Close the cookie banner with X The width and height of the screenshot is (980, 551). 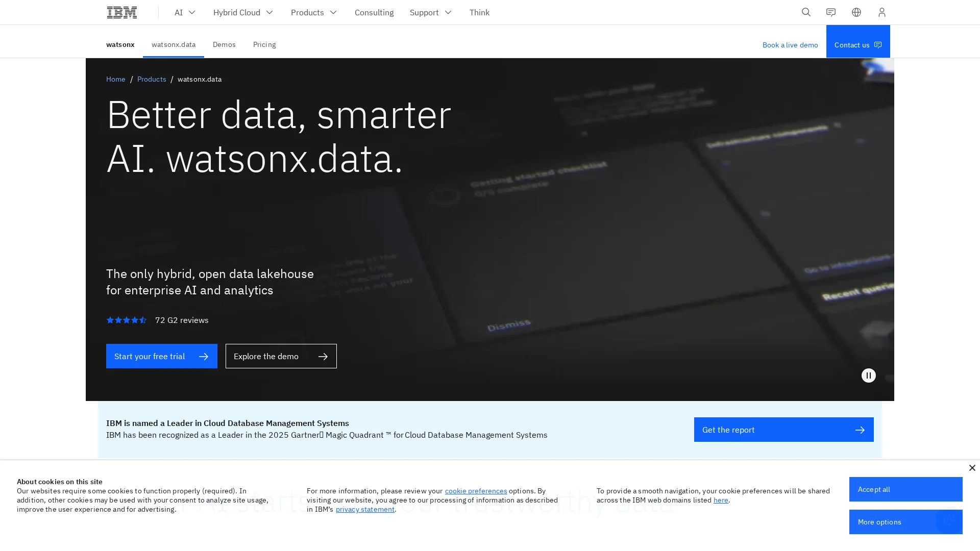pos(972,468)
